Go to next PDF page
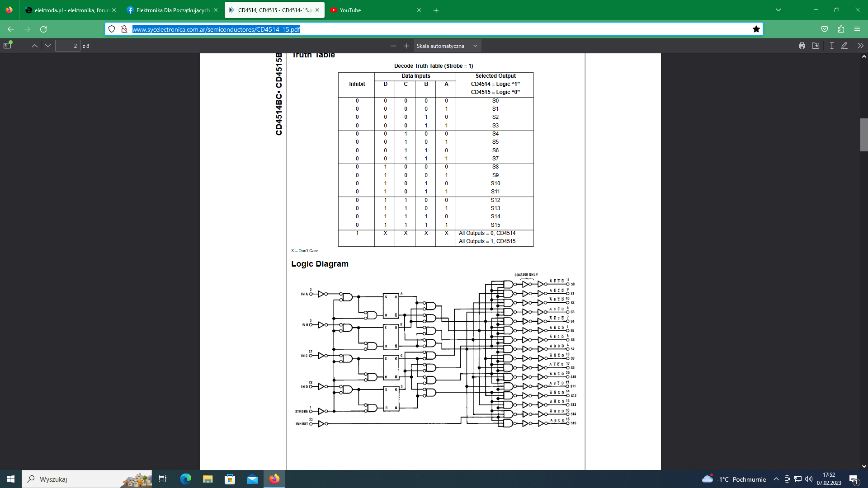 48,46
